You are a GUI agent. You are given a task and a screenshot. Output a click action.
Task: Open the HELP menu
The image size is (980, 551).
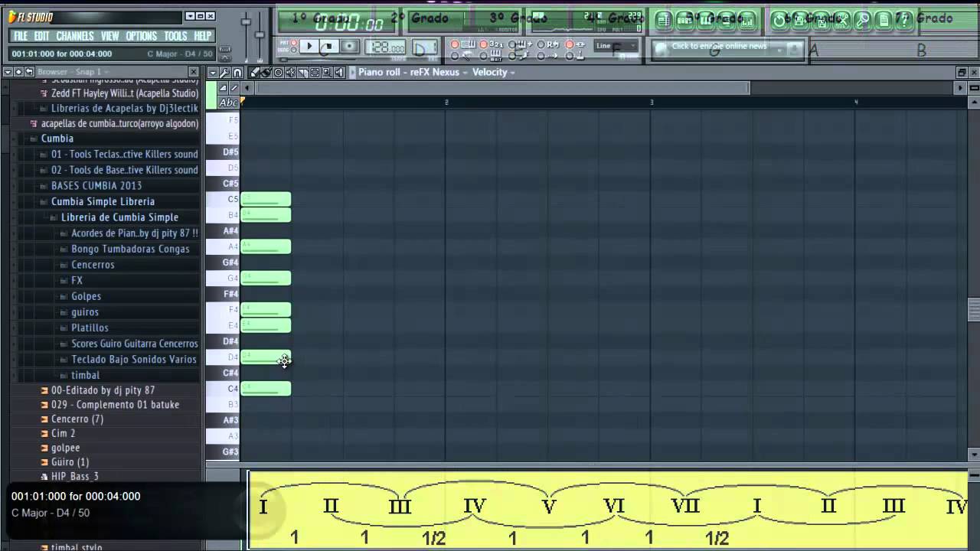pos(203,36)
